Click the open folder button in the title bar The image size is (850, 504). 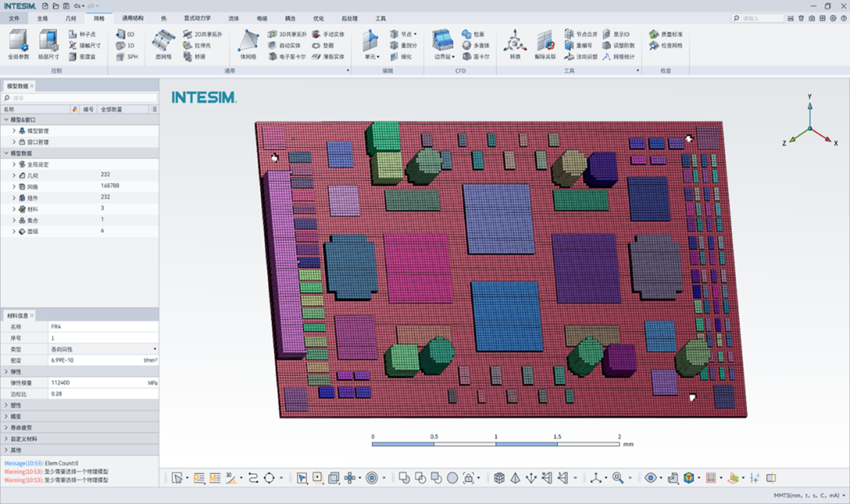55,6
